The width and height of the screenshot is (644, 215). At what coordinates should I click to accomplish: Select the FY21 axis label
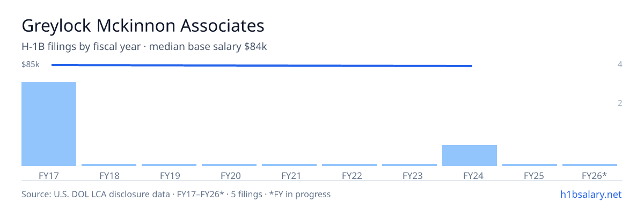289,176
